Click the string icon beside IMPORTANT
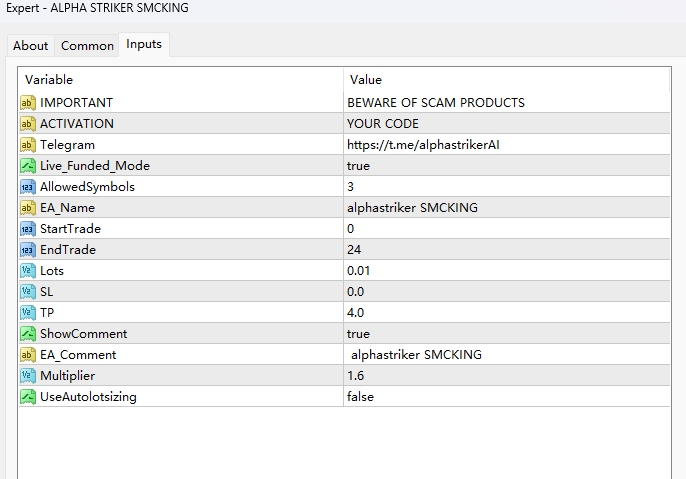The image size is (686, 479). (28, 102)
